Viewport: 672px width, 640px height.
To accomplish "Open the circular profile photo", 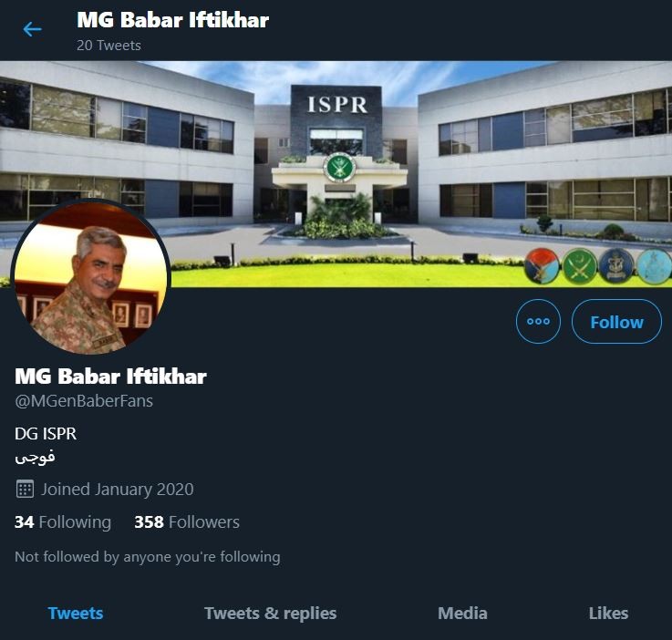I will (91, 277).
